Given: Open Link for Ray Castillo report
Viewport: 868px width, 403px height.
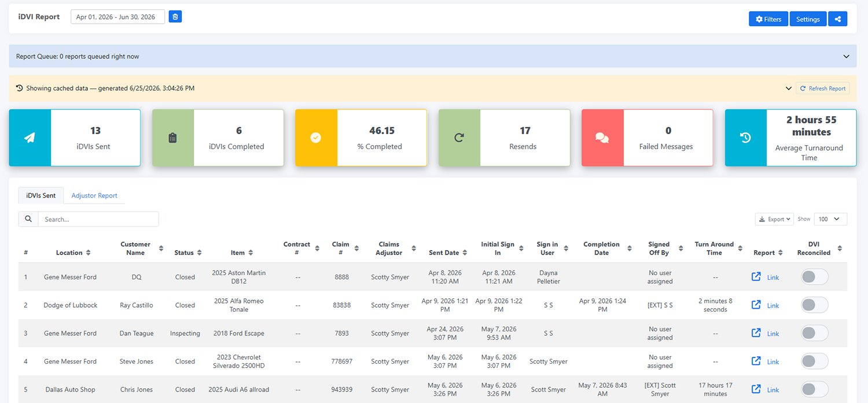Looking at the screenshot, I should pos(773,305).
